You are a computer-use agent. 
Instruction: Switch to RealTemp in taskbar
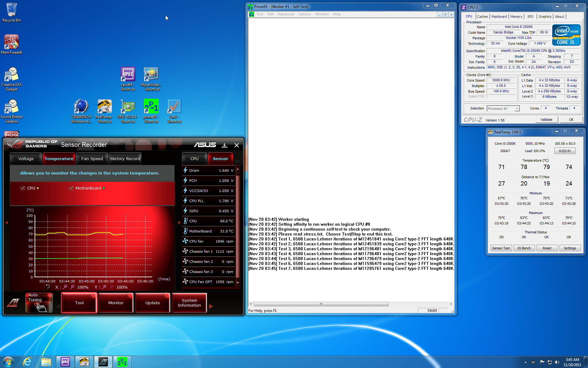click(x=84, y=362)
